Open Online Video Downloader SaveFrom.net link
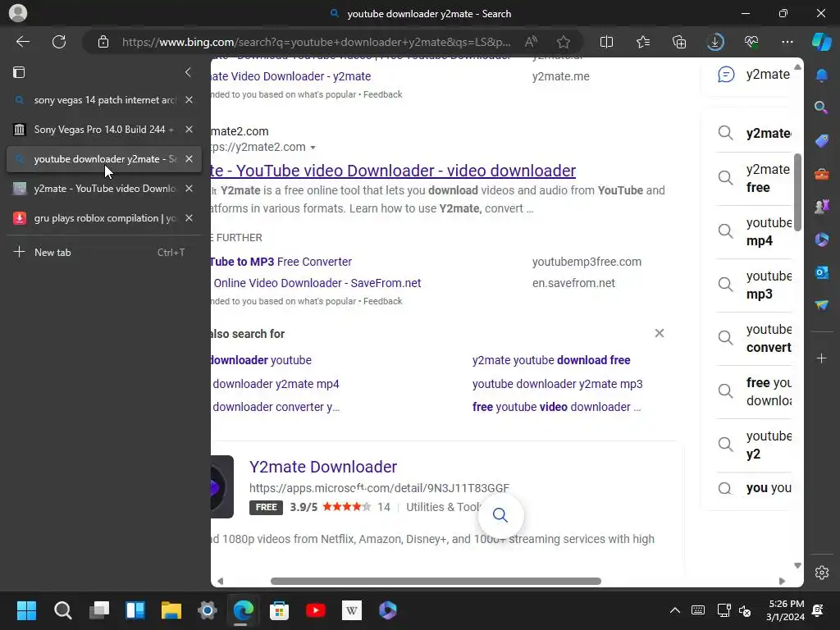Screen dimensions: 840x630 coord(317,283)
